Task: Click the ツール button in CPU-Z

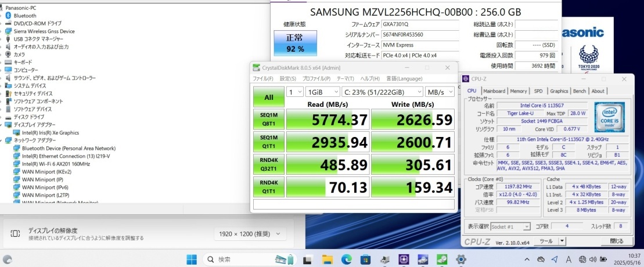Action: pos(546,241)
